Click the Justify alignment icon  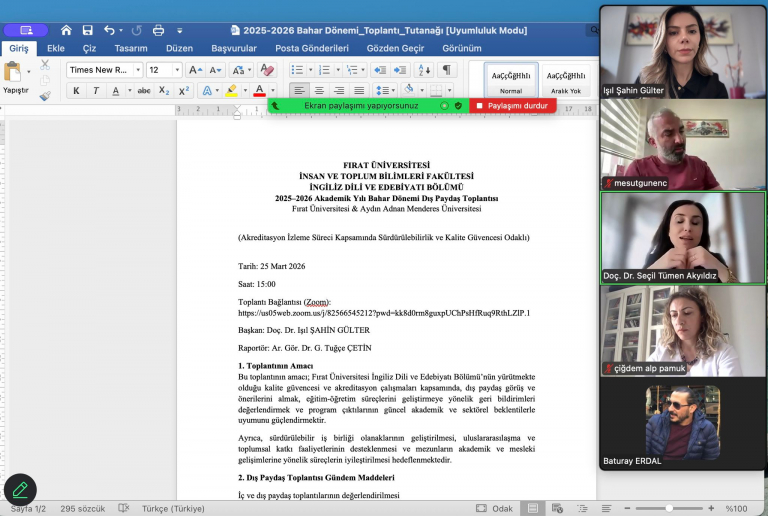[359, 91]
